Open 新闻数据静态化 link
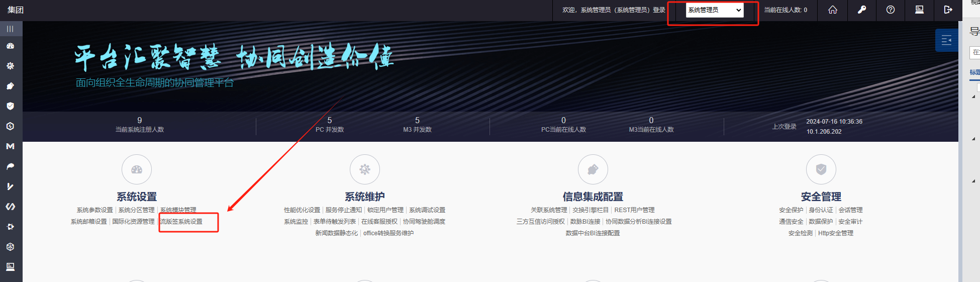 pyautogui.click(x=336, y=233)
